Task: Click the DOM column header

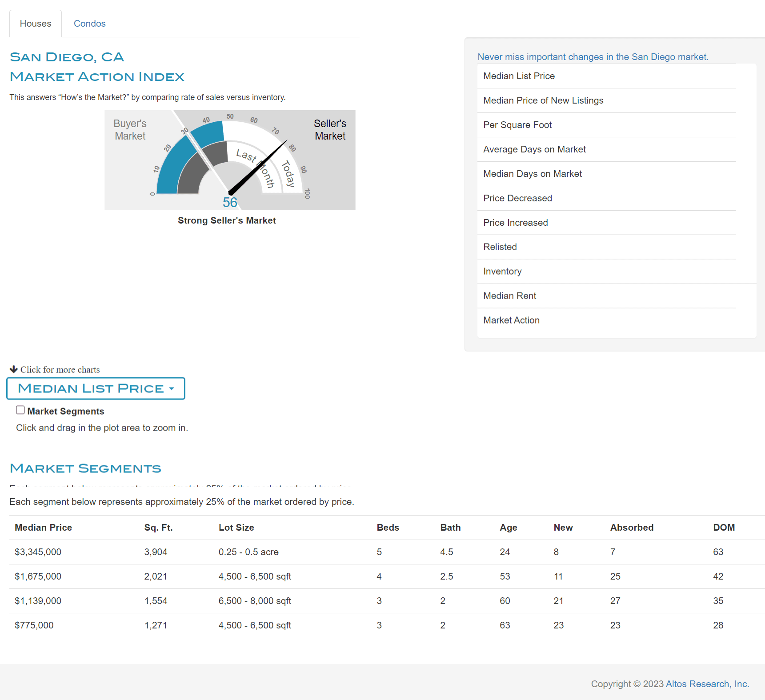Action: coord(724,528)
